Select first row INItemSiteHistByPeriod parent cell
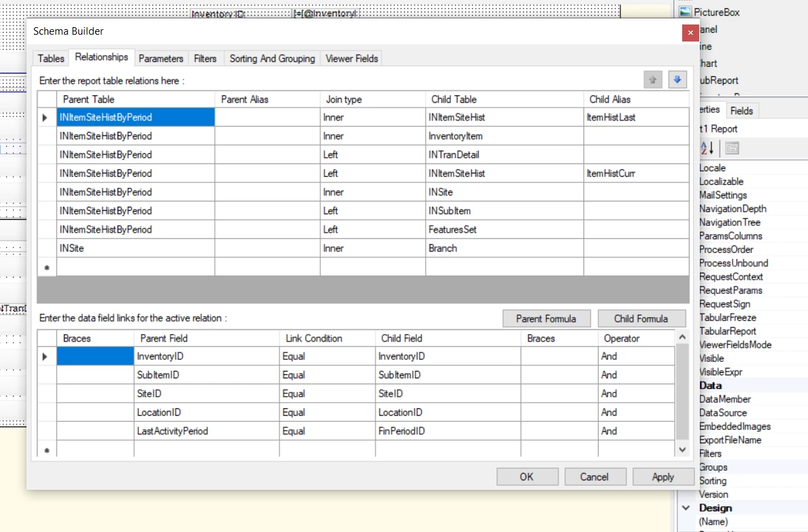The width and height of the screenshot is (808, 532). click(x=135, y=117)
